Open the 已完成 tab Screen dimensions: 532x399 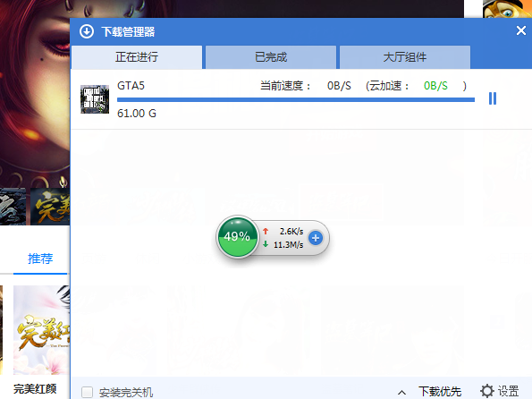(271, 57)
